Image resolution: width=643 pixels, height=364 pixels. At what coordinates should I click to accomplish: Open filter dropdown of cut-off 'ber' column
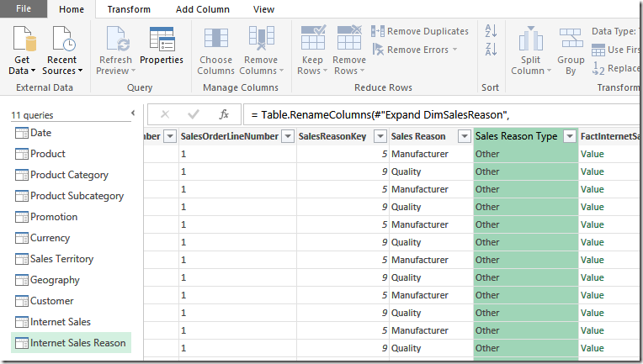click(x=170, y=136)
